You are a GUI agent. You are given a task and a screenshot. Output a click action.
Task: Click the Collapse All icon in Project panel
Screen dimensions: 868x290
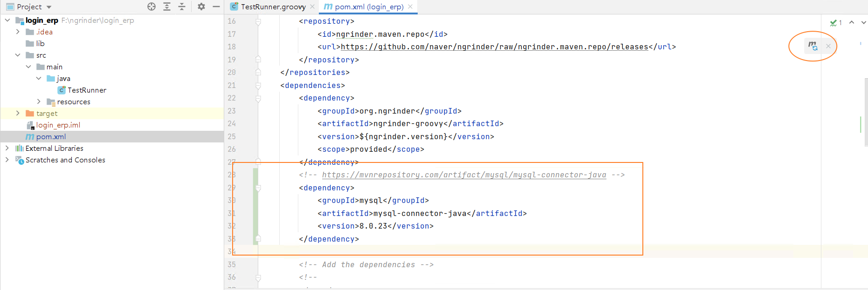pyautogui.click(x=182, y=7)
